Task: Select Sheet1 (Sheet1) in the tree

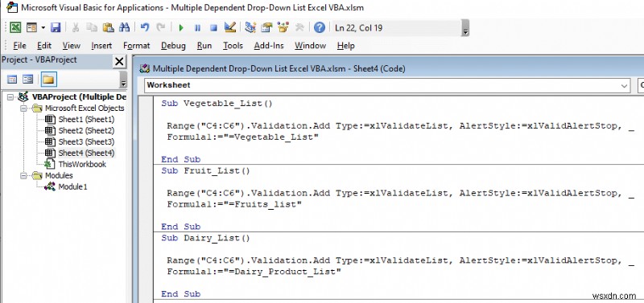Action: click(x=86, y=120)
